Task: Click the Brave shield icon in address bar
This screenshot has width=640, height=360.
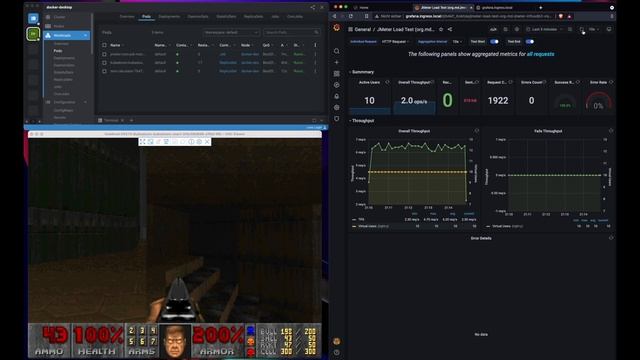Action: 561,16
